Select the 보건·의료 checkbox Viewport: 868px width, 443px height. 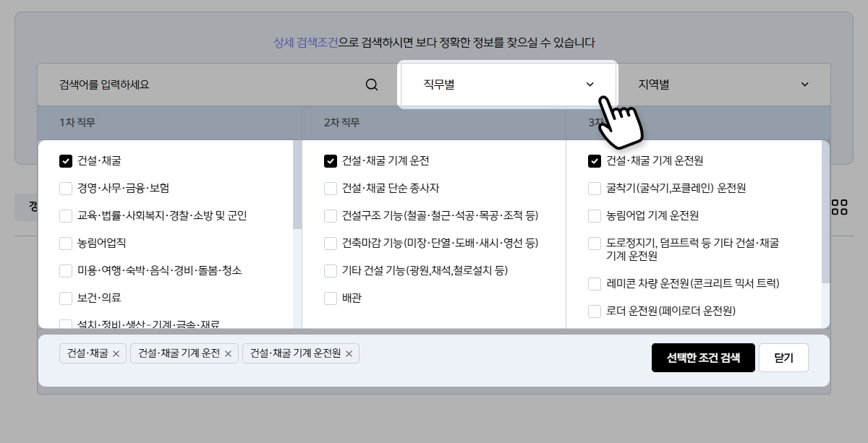[x=66, y=298]
